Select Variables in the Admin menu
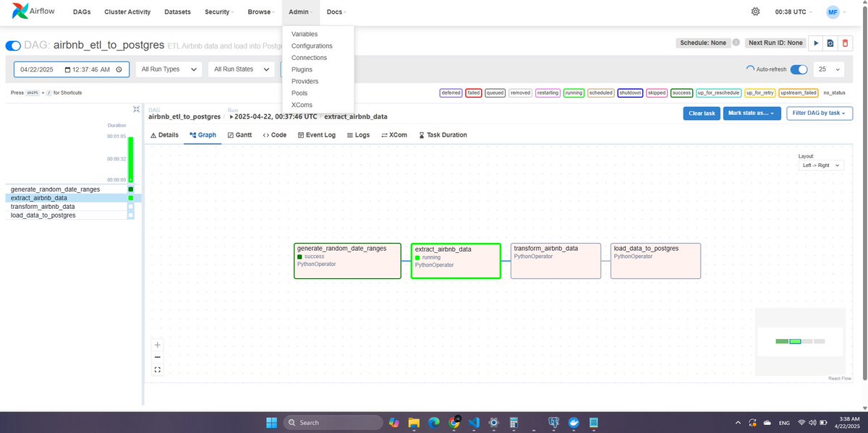The image size is (868, 433). [305, 34]
